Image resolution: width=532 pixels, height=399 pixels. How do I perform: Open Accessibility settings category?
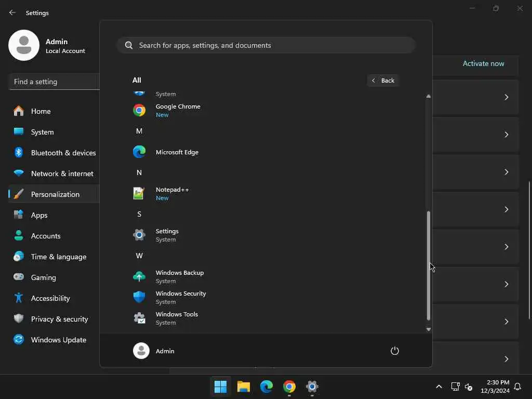(x=54, y=298)
